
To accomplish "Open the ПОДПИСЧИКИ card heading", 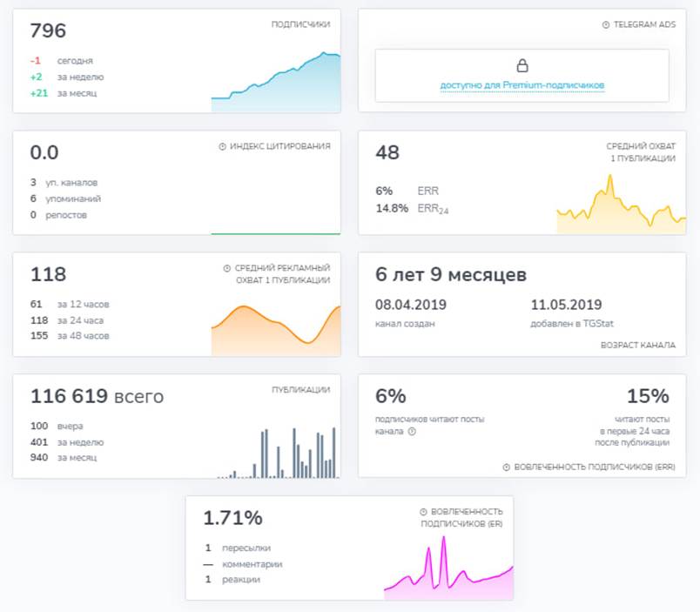I will click(x=300, y=25).
